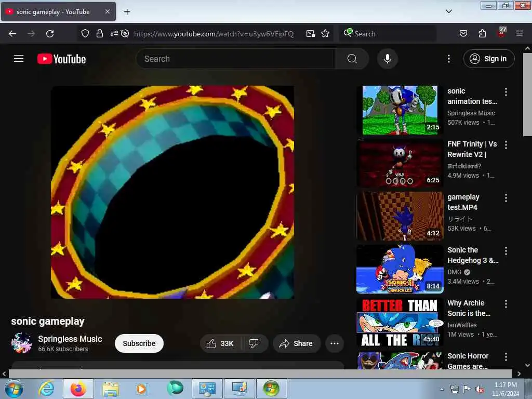This screenshot has height=399, width=532.
Task: Launch Internet Explorer from taskbar
Action: (x=46, y=389)
